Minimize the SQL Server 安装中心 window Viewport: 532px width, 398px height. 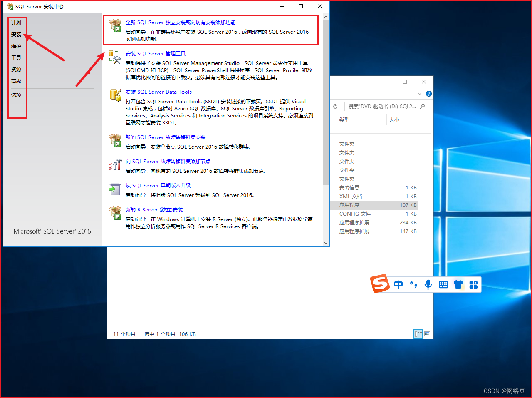coord(282,6)
